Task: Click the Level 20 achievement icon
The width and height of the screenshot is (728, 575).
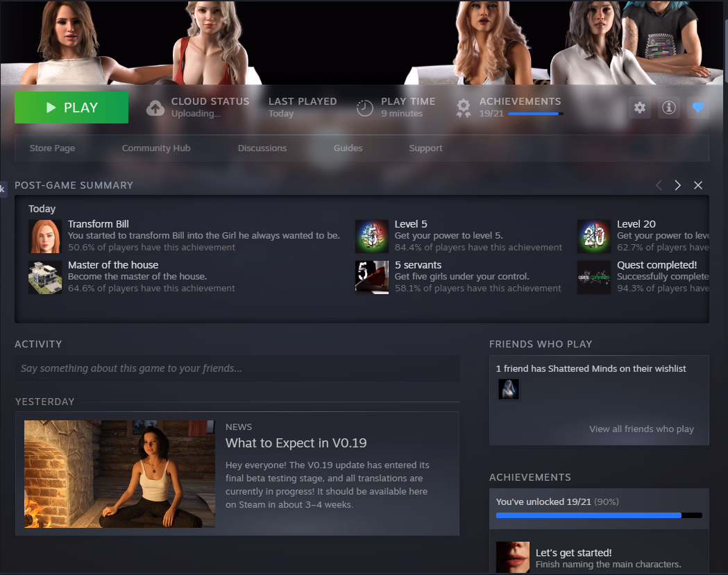Action: (594, 237)
